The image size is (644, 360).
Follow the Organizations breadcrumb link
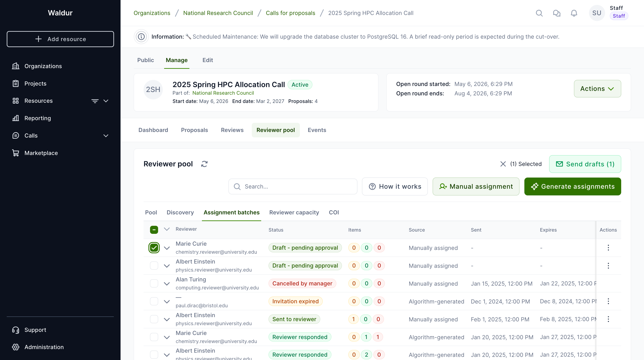[x=152, y=13]
